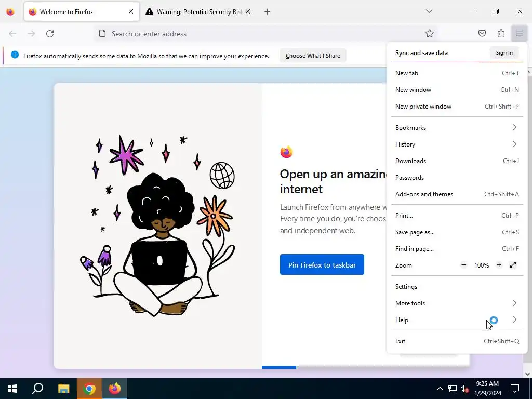Screen dimensions: 532x399
Task: Close the hamburger application menu button
Action: point(520,33)
